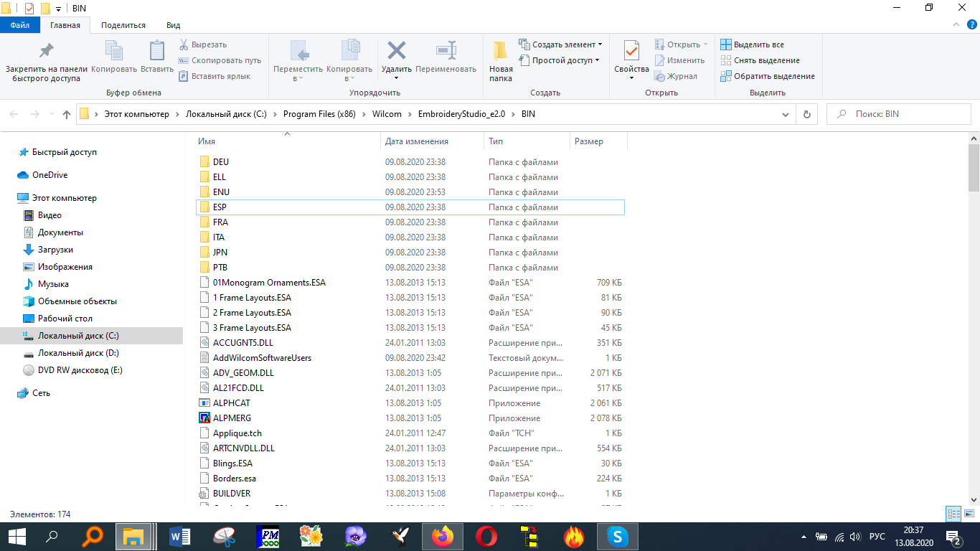Switch to details list view mode
The height and width of the screenshot is (551, 980).
(x=953, y=514)
